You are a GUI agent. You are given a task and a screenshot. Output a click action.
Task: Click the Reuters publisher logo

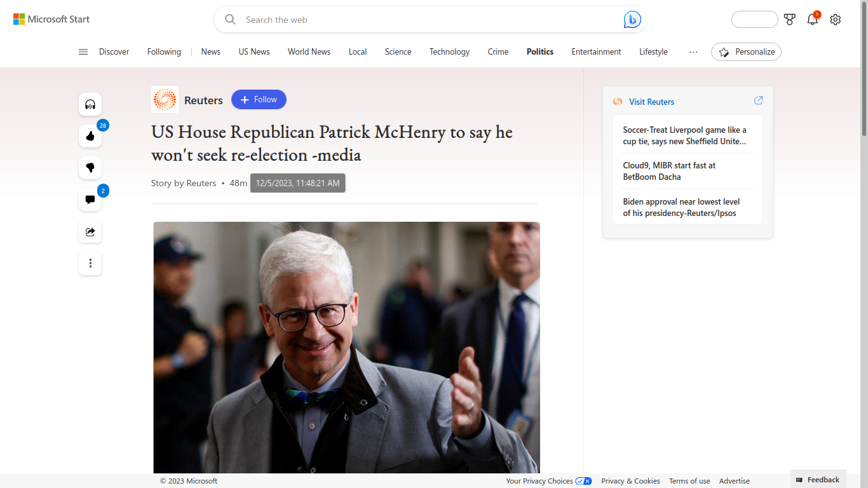point(165,100)
